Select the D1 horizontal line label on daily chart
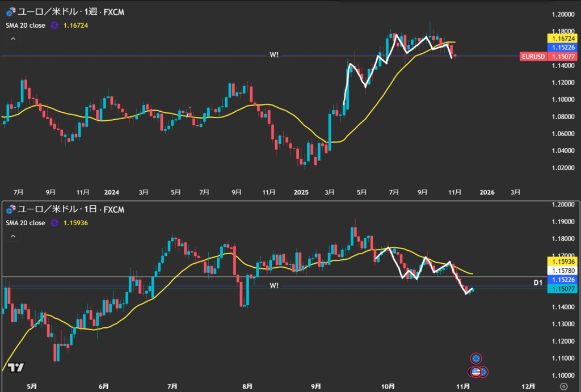Screen dimensions: 581x392 point(539,282)
